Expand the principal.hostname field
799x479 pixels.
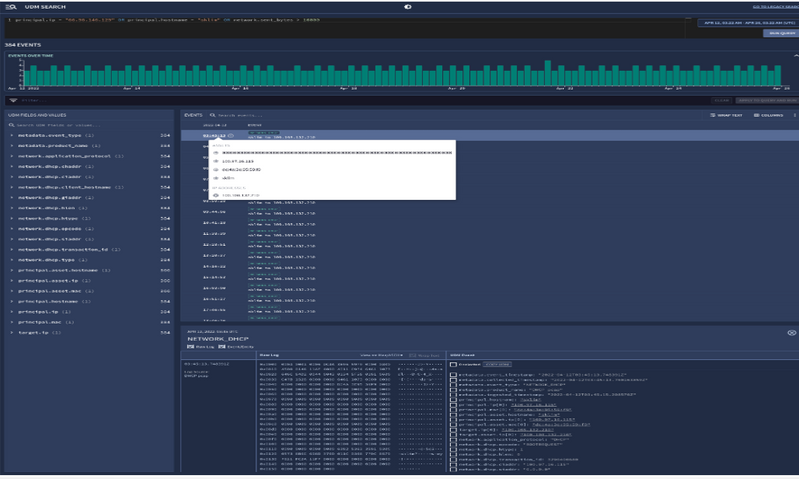coord(12,301)
